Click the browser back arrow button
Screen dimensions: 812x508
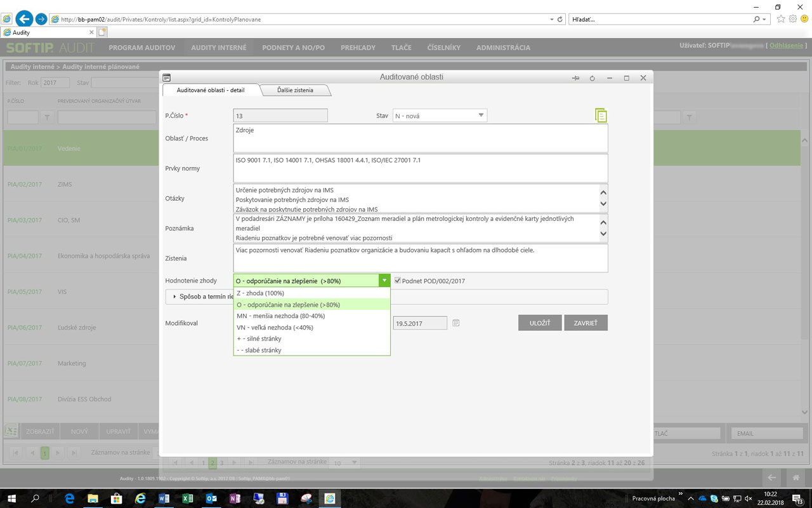pos(24,19)
